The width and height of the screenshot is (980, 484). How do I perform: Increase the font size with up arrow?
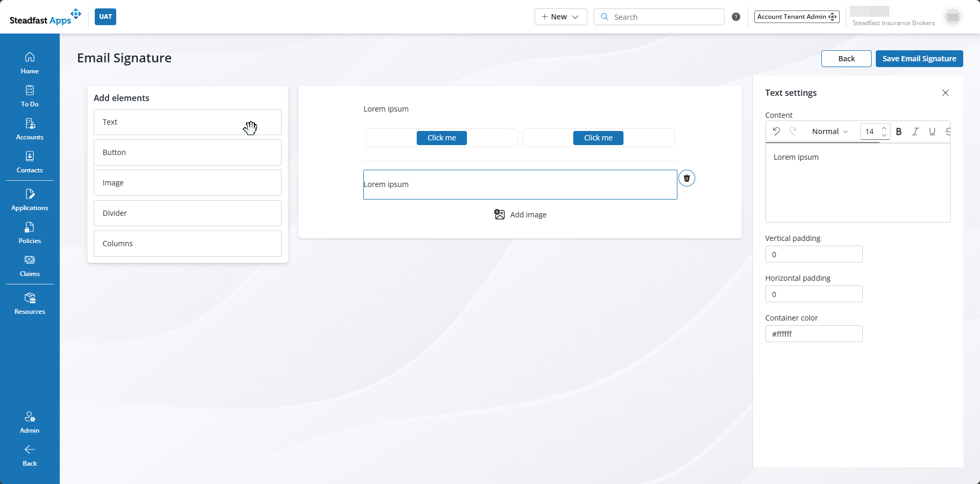click(x=884, y=128)
